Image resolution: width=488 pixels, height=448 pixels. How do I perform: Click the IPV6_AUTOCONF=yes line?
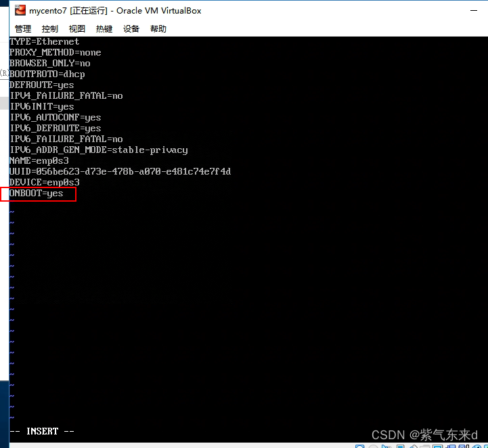point(55,117)
